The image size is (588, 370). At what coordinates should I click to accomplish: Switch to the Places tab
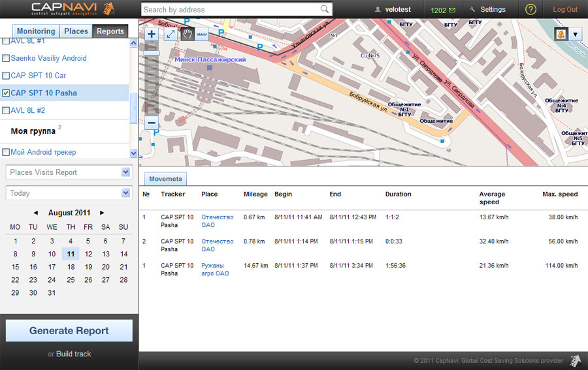[76, 31]
